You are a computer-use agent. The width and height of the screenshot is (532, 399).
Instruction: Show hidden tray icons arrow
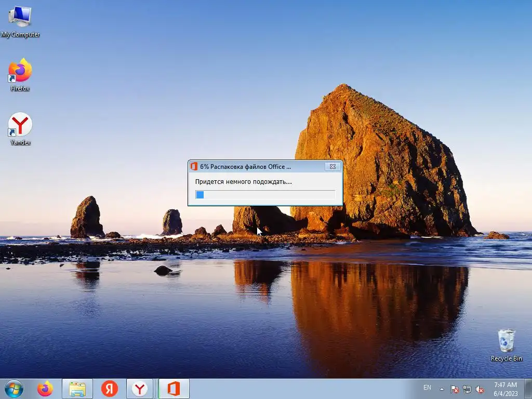(442, 389)
